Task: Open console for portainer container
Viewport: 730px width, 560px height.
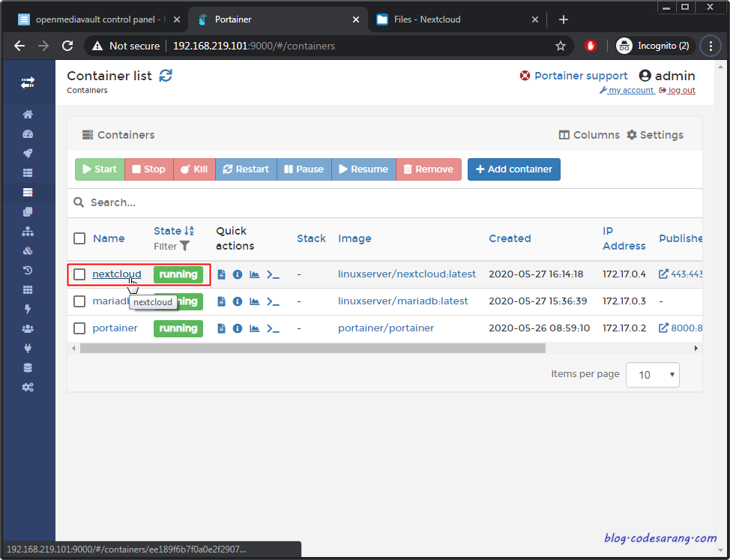Action: [273, 328]
